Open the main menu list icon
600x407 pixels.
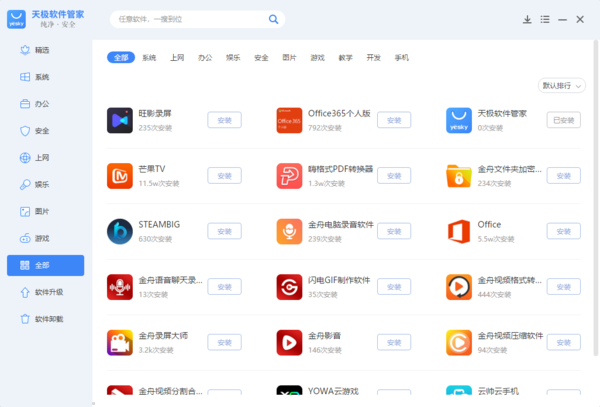click(545, 20)
